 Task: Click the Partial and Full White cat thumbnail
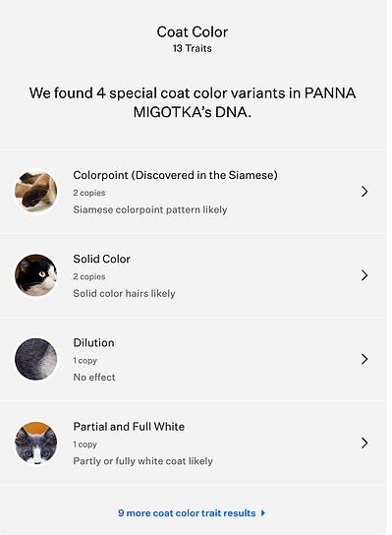[35, 444]
